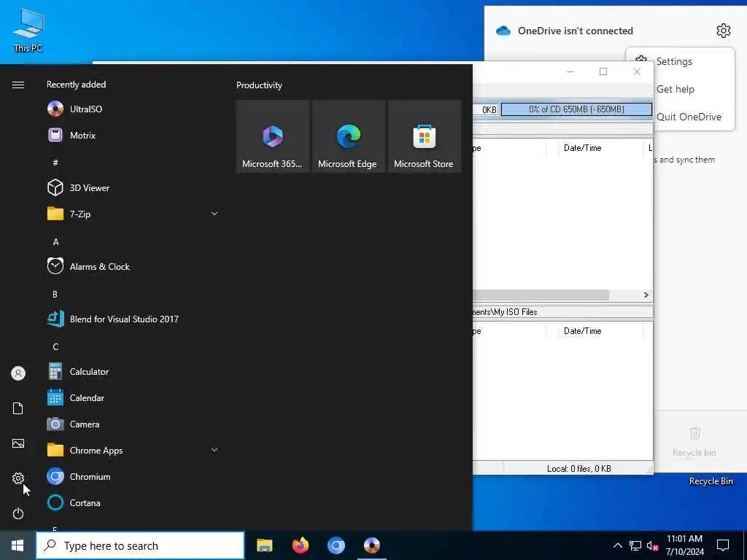This screenshot has height=560, width=747.
Task: Click the Power icon in Start
Action: tap(18, 513)
